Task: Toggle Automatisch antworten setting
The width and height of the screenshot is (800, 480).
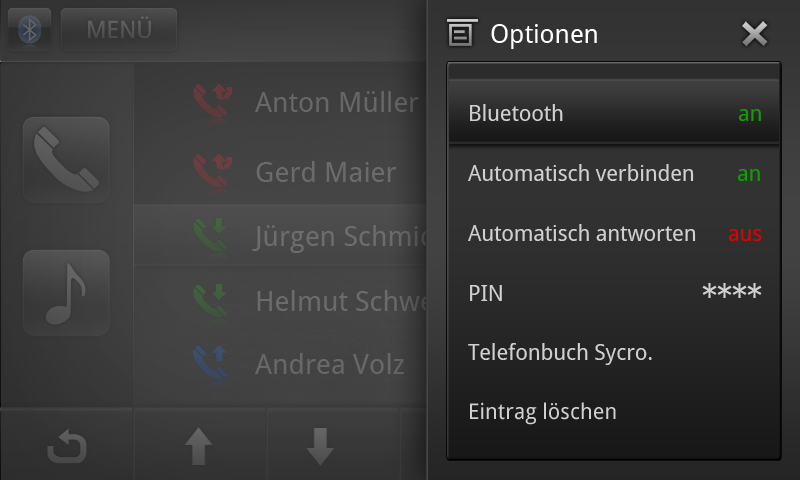Action: tap(614, 234)
